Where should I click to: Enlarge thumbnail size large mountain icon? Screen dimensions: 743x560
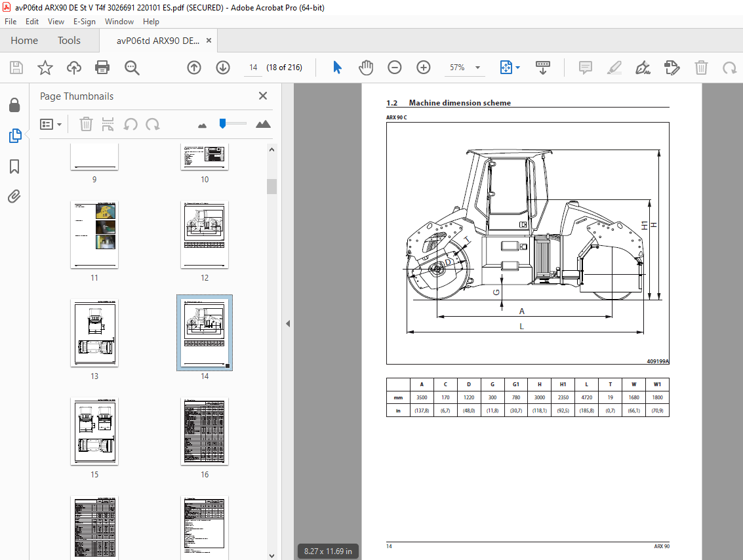pos(263,124)
